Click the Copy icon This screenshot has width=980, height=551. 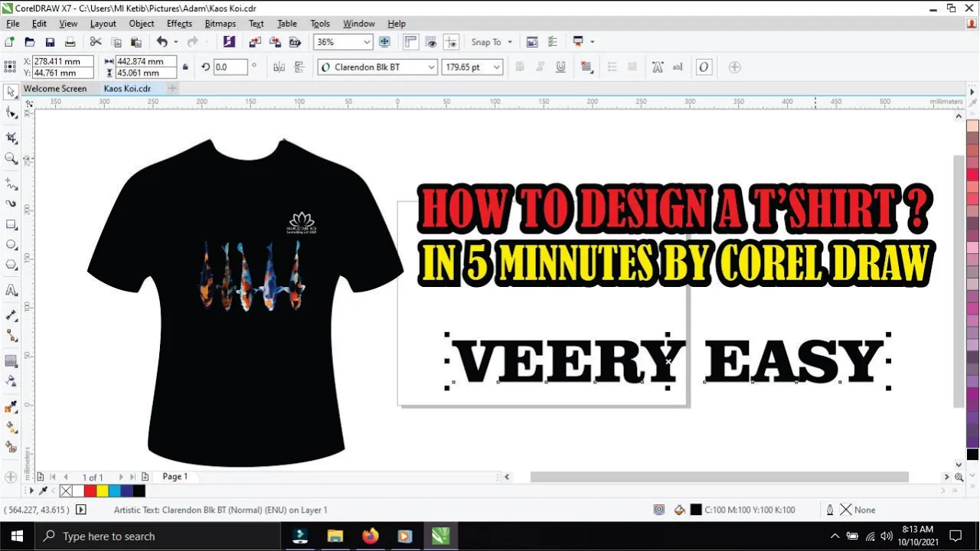116,42
